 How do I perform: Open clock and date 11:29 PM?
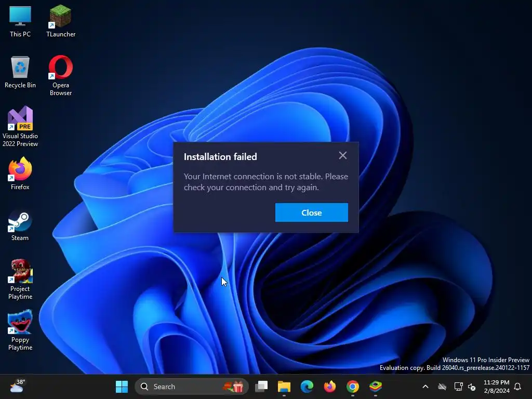496,387
